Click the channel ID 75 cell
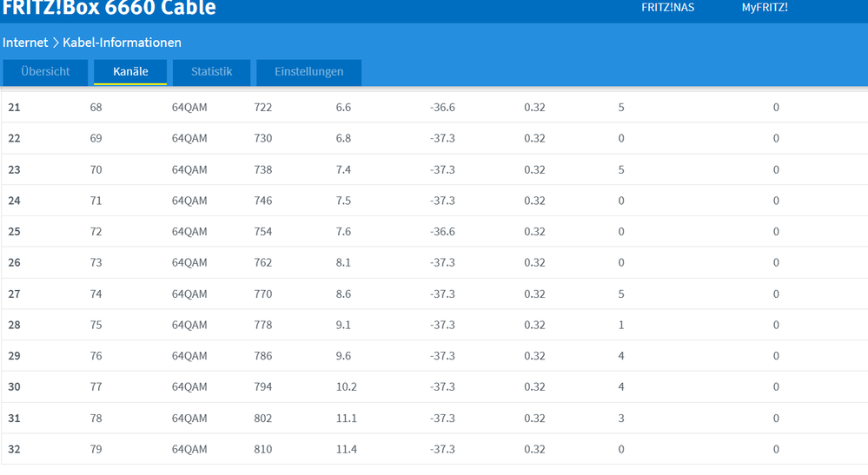Image resolution: width=868 pixels, height=475 pixels. click(x=96, y=326)
